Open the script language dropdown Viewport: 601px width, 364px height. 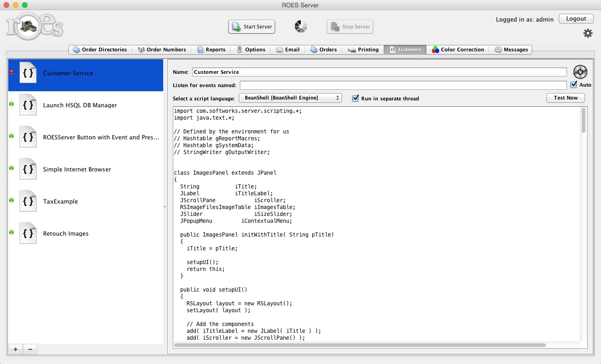click(x=291, y=98)
